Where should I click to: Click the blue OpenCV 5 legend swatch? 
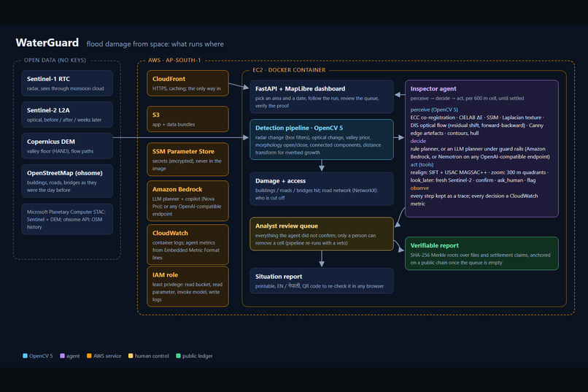[x=25, y=356]
